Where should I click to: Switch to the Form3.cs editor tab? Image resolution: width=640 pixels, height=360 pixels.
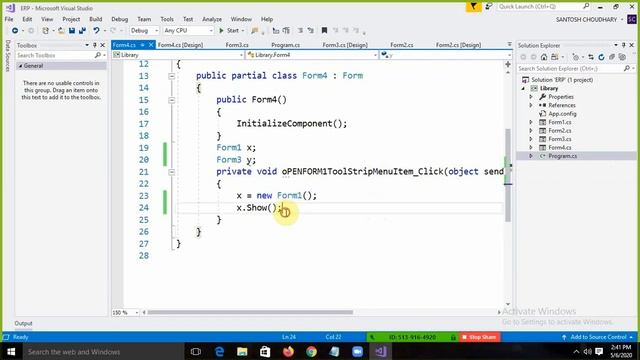point(237,45)
